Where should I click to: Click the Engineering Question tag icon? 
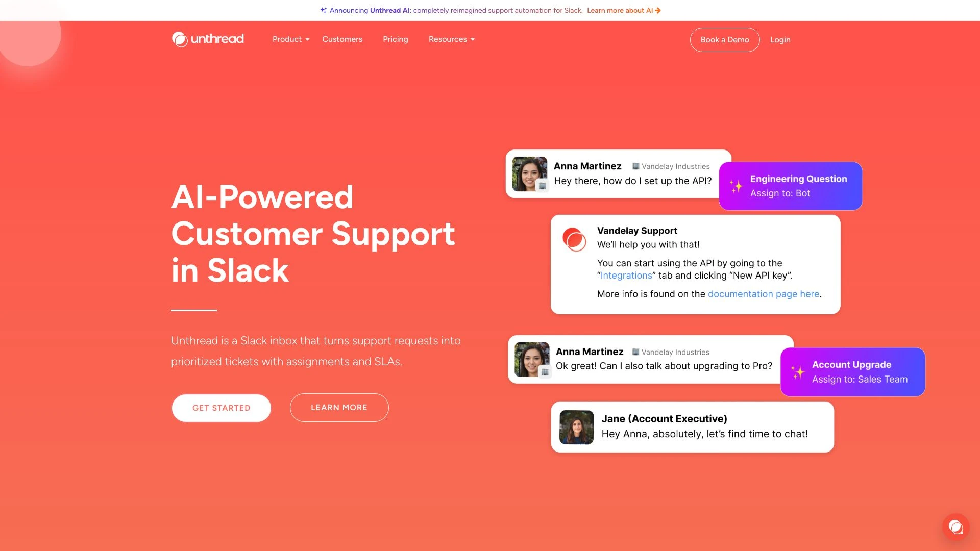734,186
